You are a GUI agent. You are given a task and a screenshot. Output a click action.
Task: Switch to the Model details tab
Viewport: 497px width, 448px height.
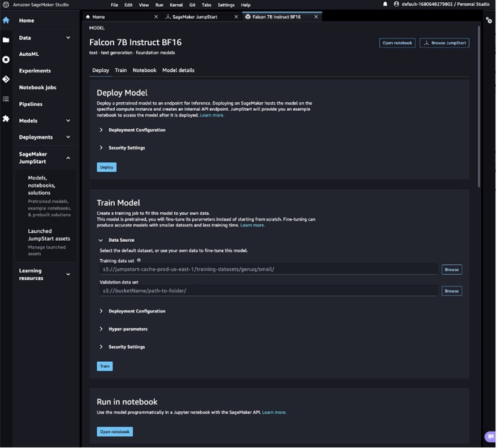(x=178, y=71)
